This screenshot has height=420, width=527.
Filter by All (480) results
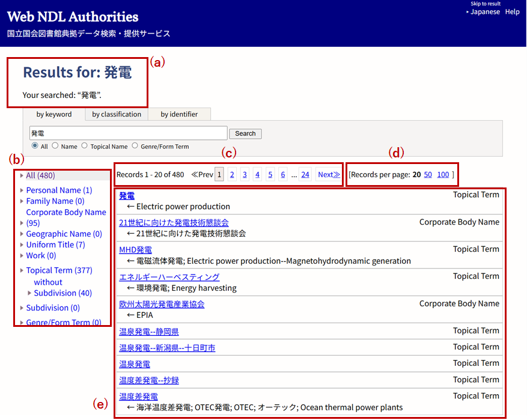pyautogui.click(x=40, y=175)
